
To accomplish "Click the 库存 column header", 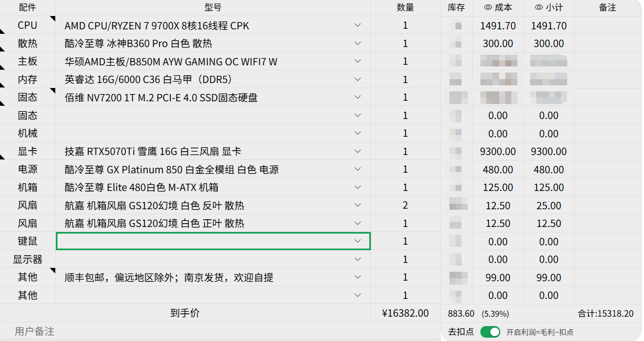I will pos(456,7).
